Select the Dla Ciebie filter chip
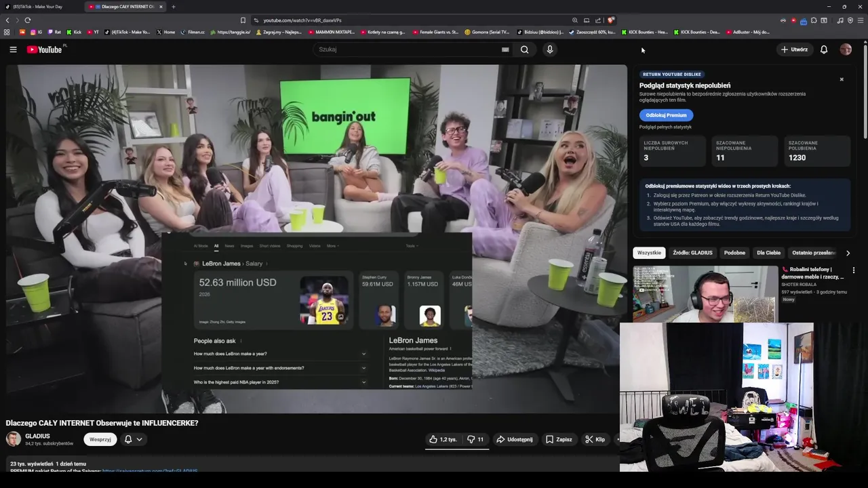This screenshot has height=488, width=868. [x=768, y=253]
